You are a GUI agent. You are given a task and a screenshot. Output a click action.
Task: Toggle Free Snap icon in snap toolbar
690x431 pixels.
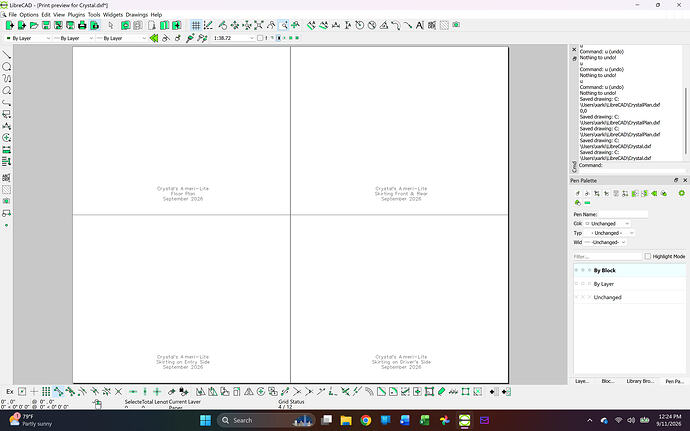click(x=34, y=391)
